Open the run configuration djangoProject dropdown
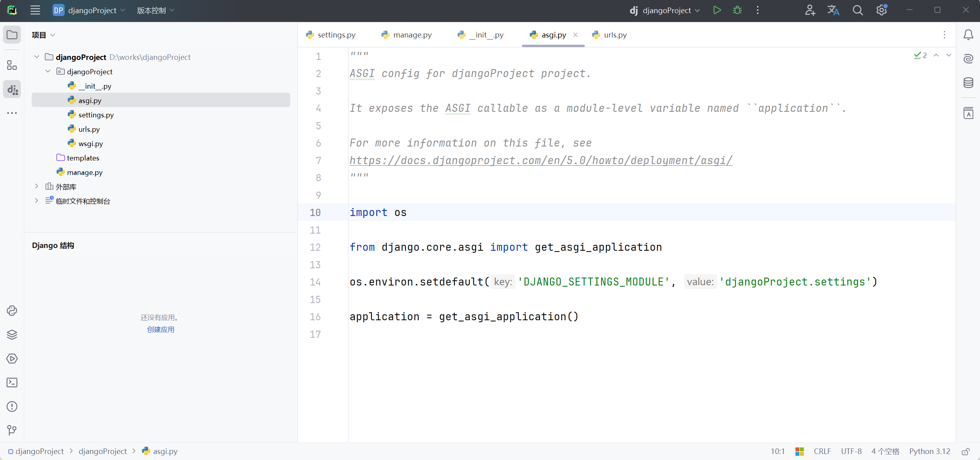This screenshot has height=460, width=980. pos(665,10)
